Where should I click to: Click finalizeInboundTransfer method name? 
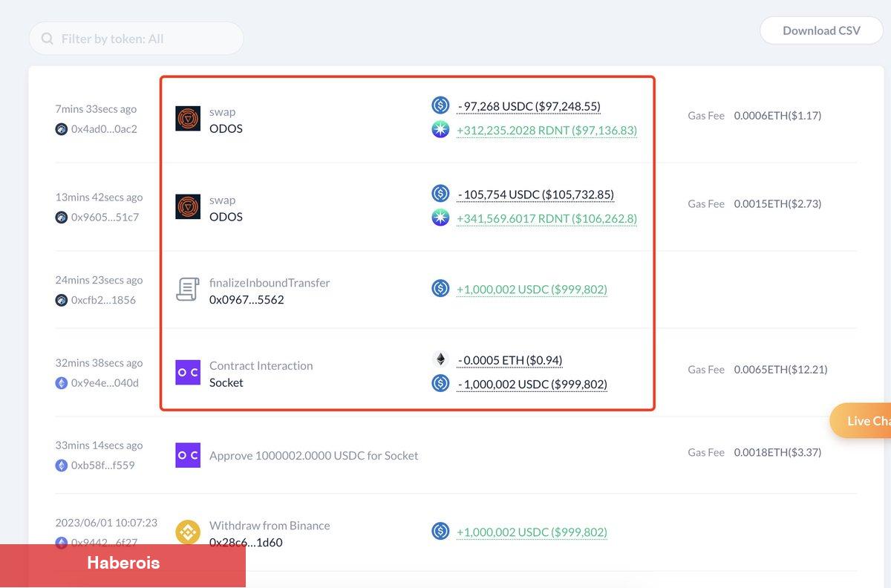coord(270,283)
